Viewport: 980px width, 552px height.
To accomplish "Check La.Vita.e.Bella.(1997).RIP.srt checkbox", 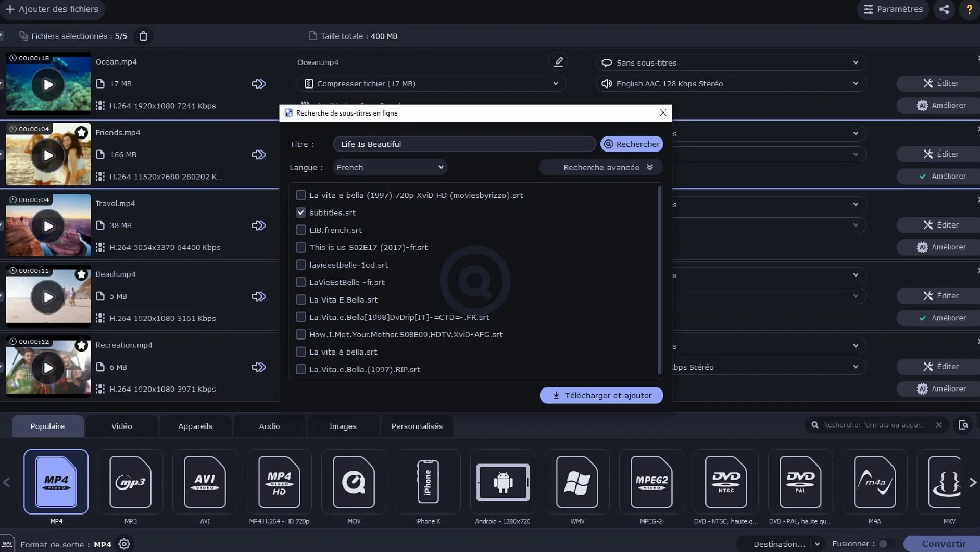I will coord(301,369).
